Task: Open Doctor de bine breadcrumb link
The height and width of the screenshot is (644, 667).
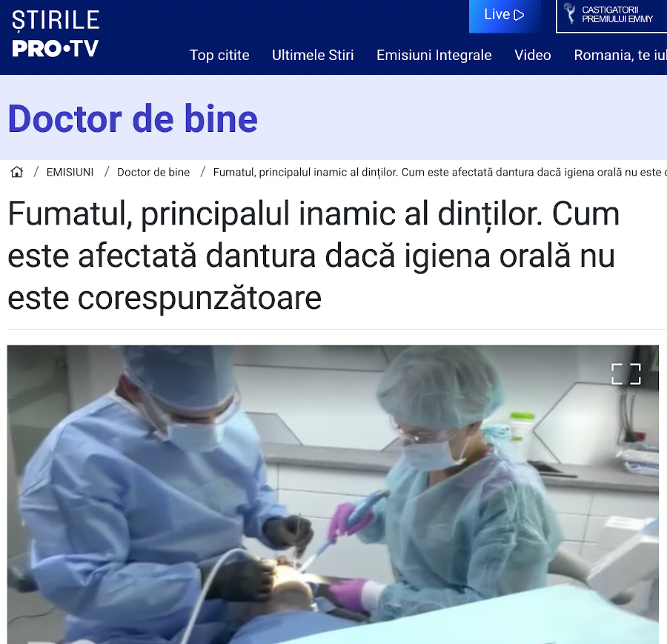Action: (x=153, y=172)
